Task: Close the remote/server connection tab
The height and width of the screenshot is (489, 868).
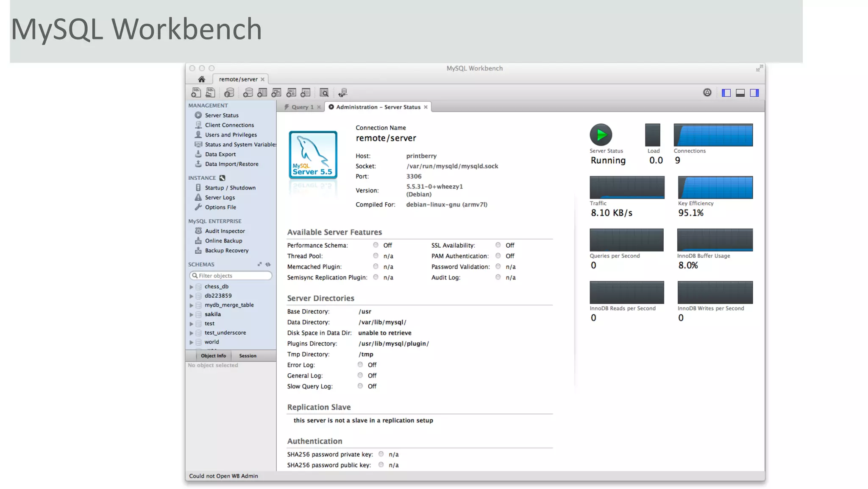Action: [x=262, y=79]
